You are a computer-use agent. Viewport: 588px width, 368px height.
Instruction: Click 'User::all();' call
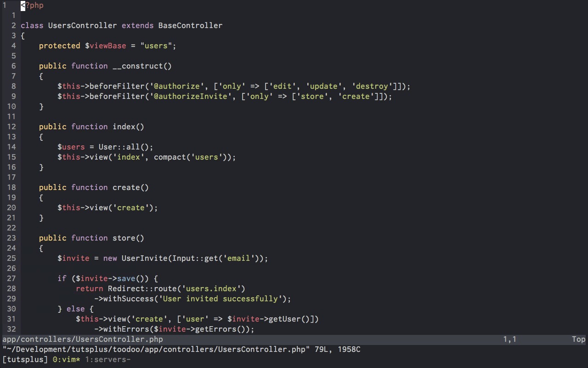126,147
